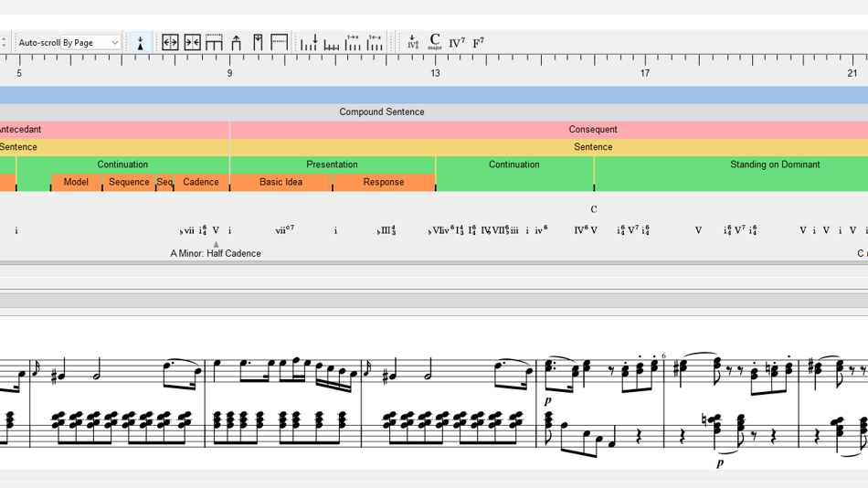The height and width of the screenshot is (488, 868).
Task: Select the Standing on Dominant segment
Action: tap(775, 165)
